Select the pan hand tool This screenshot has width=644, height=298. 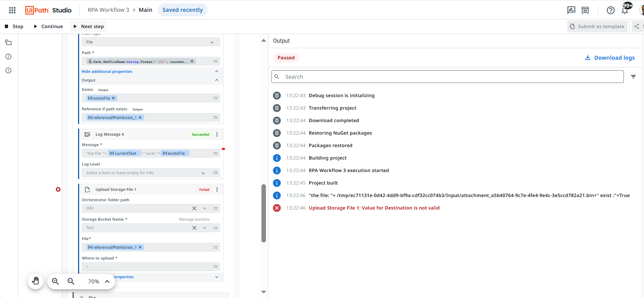[36, 281]
